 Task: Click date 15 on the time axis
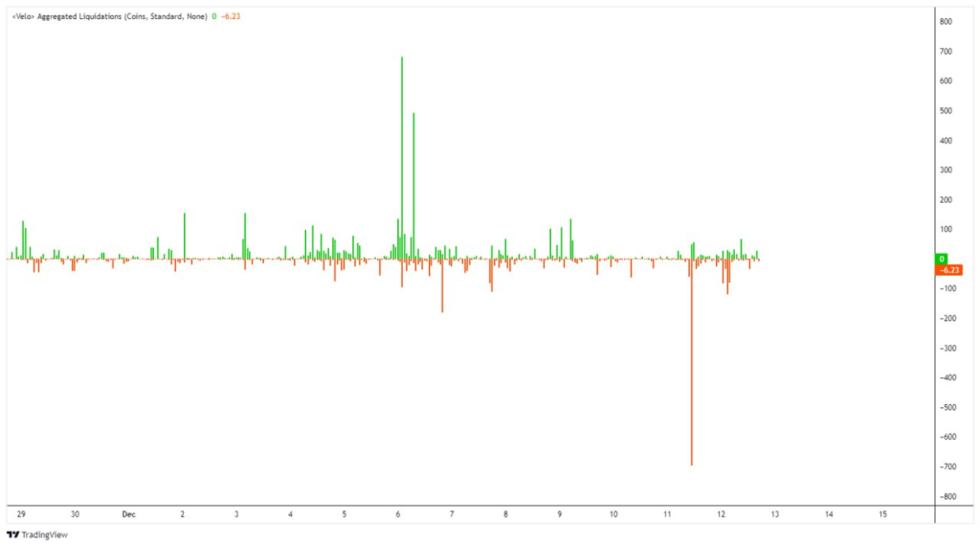(x=882, y=514)
